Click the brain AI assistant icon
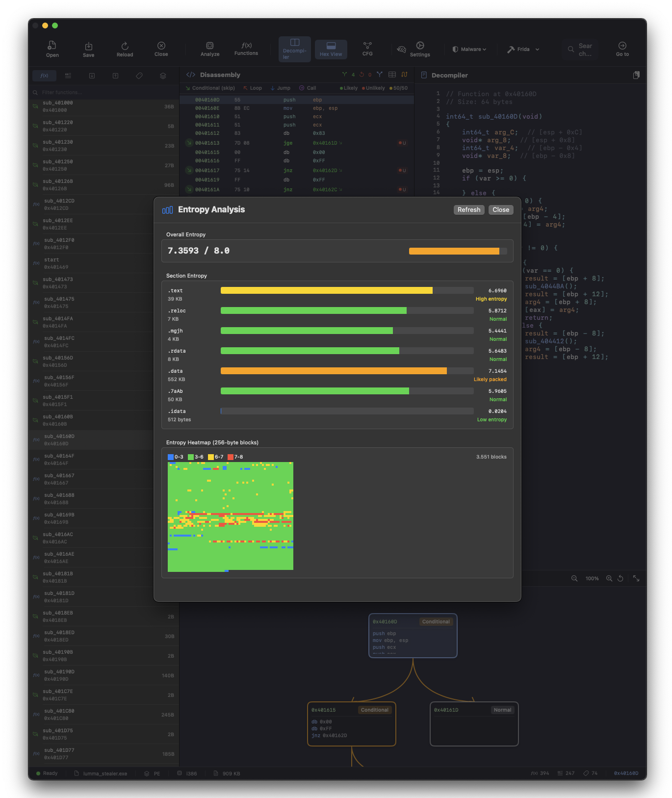Screen dimensions: 672x798 pos(402,49)
